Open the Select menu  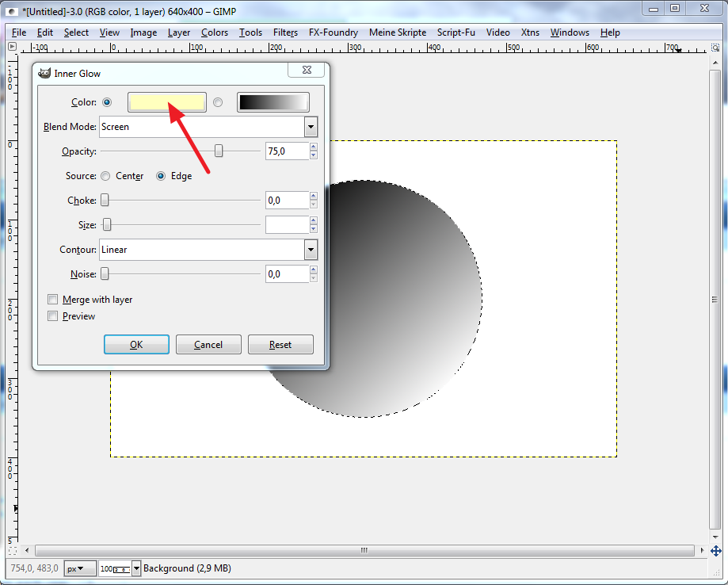tap(76, 32)
